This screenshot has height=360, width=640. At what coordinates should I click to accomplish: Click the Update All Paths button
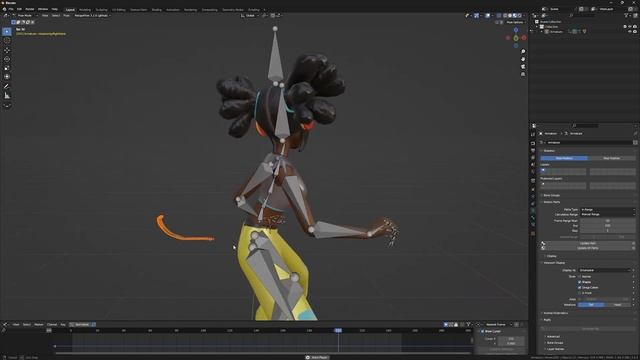point(588,248)
